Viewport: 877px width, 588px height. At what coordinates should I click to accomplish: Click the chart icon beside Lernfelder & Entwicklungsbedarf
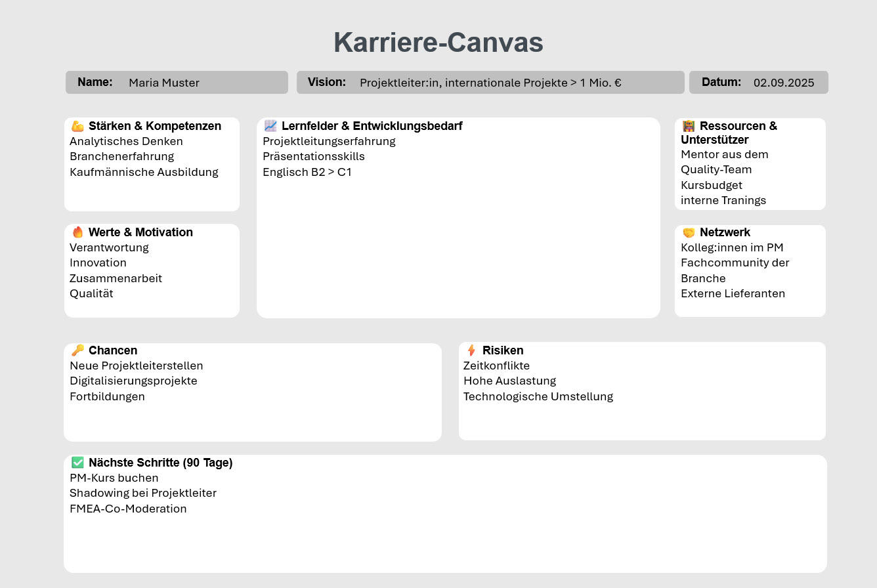click(x=270, y=126)
